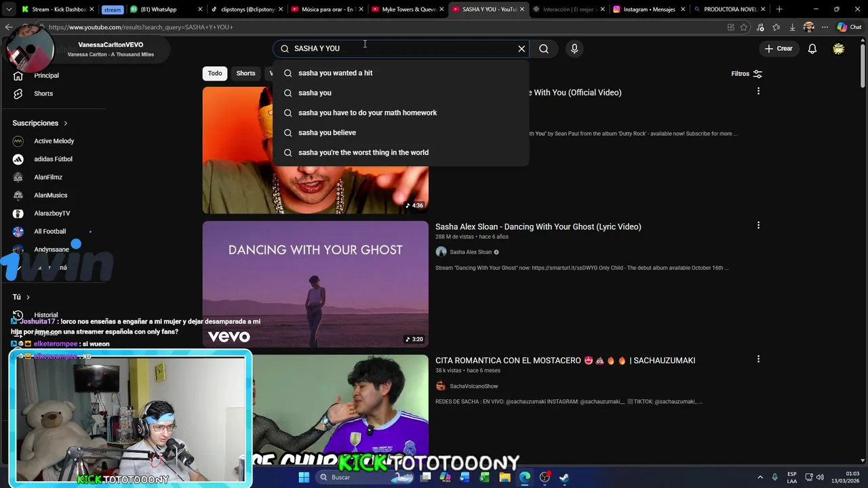Go back with browser back arrow
868x488 pixels.
(x=9, y=27)
